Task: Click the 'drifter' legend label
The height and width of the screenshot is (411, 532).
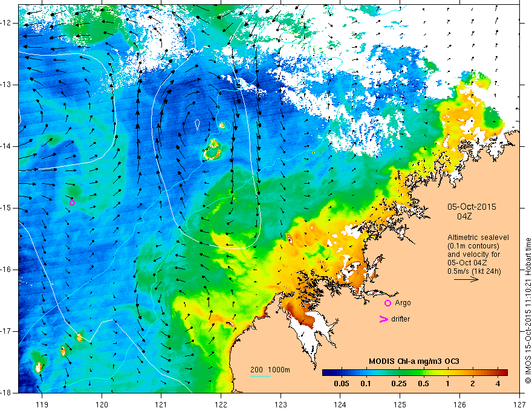Action: [400, 319]
